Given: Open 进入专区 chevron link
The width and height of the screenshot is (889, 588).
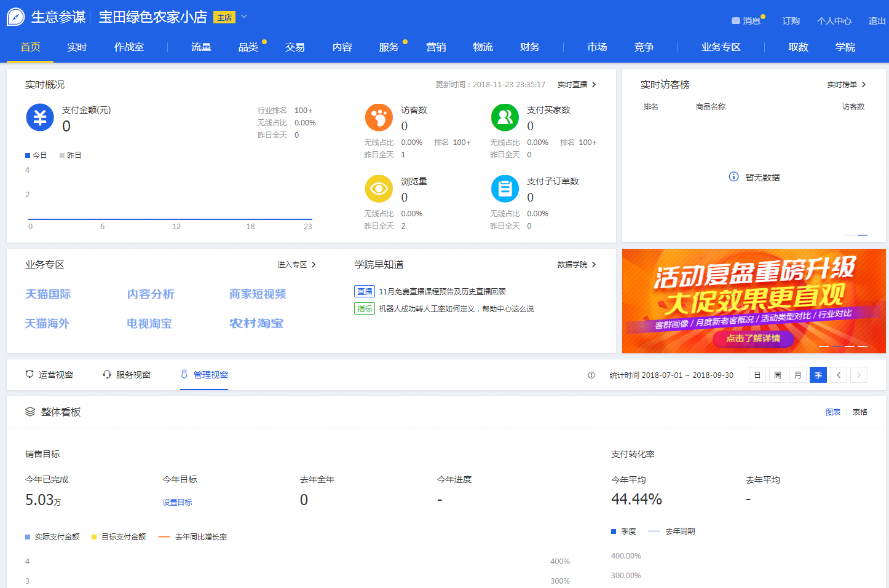Looking at the screenshot, I should click(x=296, y=265).
